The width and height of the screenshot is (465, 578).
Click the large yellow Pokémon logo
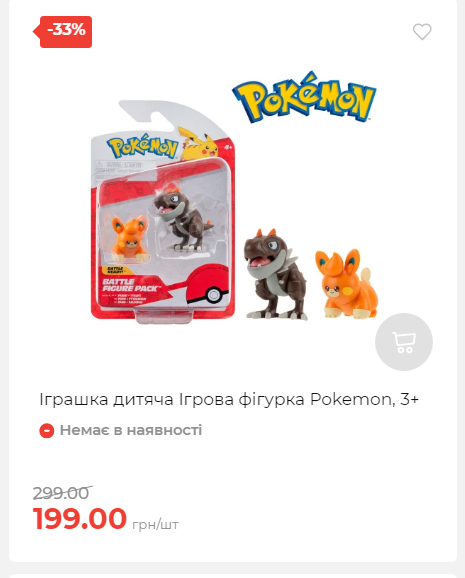(304, 97)
